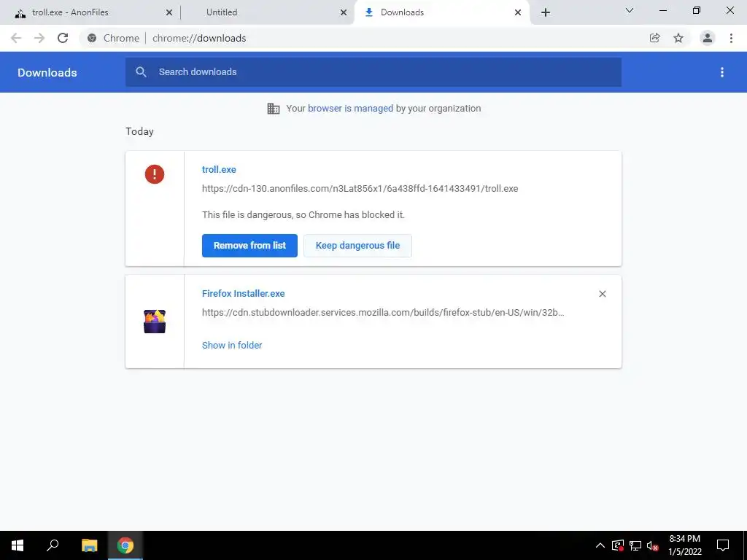
Task: Open the user profile icon
Action: (708, 38)
